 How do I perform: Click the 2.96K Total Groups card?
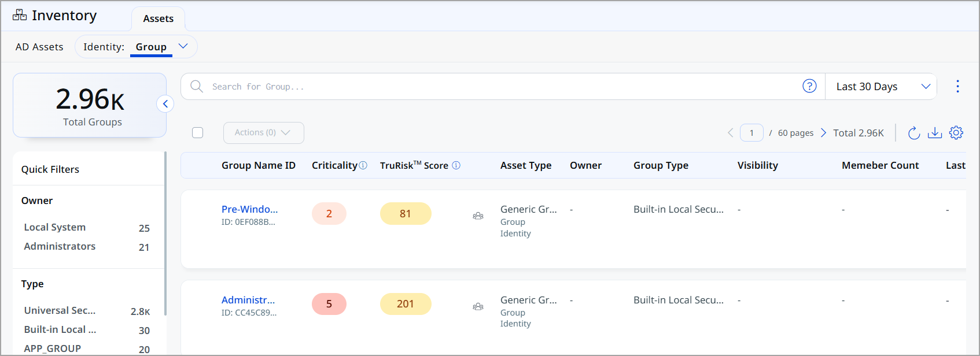click(90, 105)
